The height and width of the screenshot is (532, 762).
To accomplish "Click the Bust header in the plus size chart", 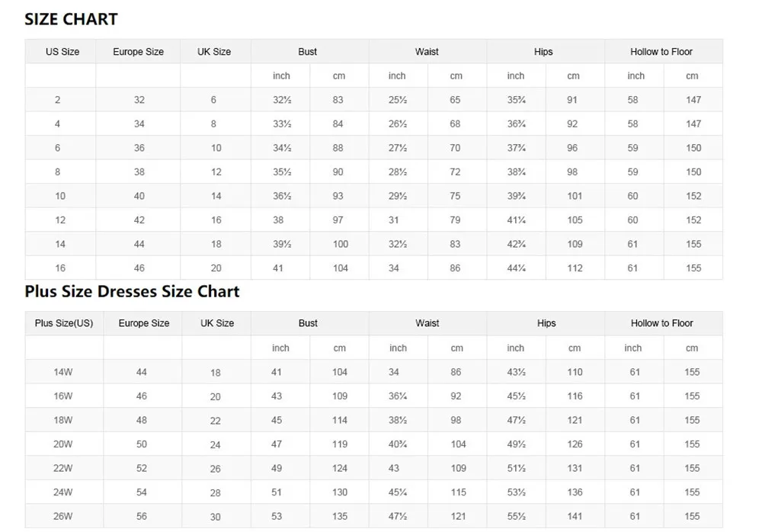I will point(308,323).
